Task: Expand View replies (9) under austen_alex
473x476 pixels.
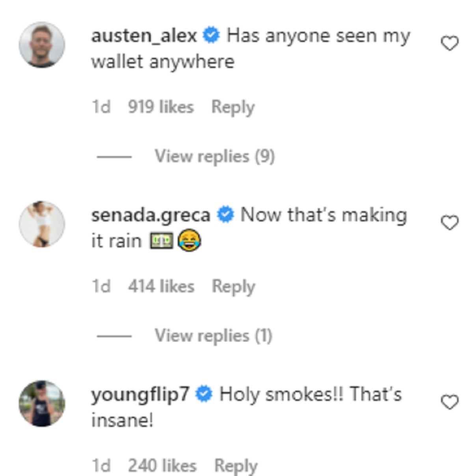Action: 214,157
